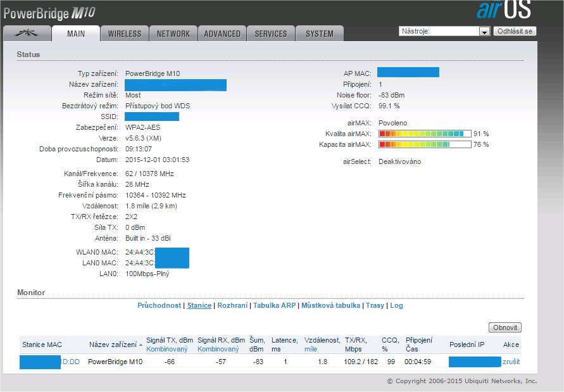Click the 00:04:59 connection time value

(418, 362)
